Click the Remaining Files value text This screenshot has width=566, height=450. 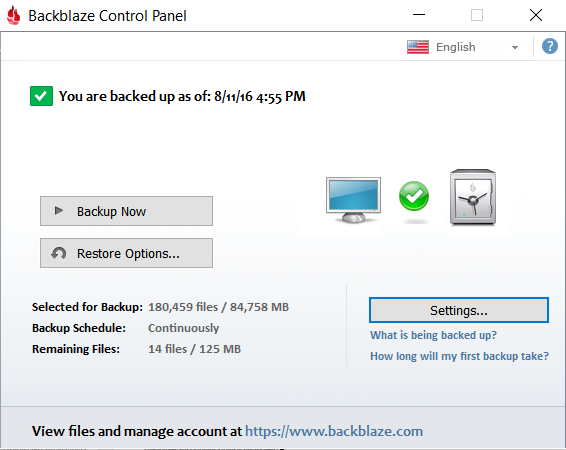pyautogui.click(x=194, y=349)
